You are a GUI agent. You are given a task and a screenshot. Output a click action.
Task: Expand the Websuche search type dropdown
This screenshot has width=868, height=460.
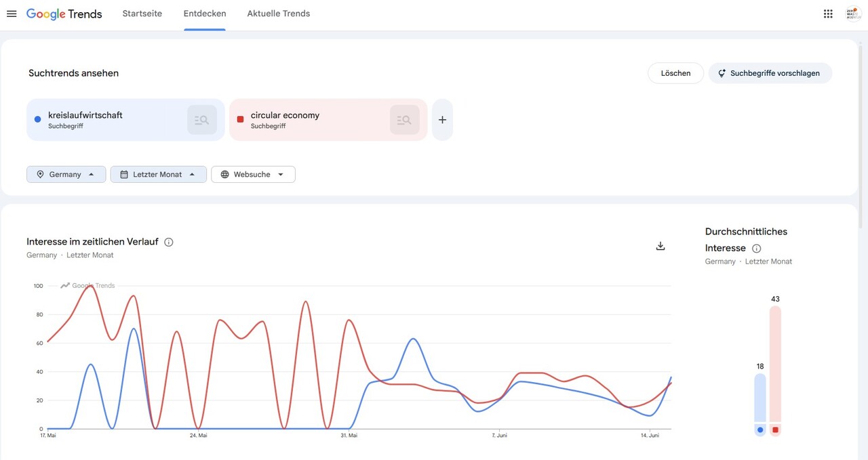point(253,174)
